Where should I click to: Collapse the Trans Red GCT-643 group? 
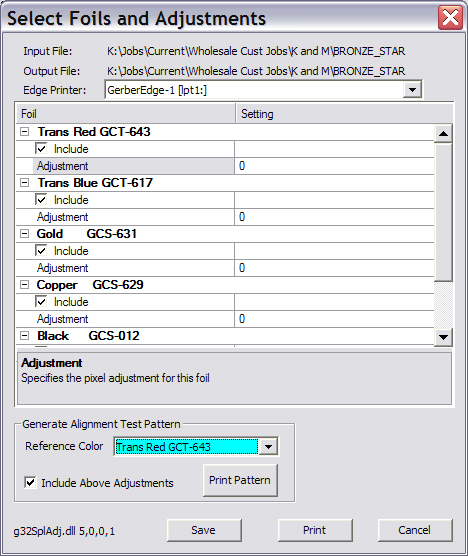tap(24, 132)
